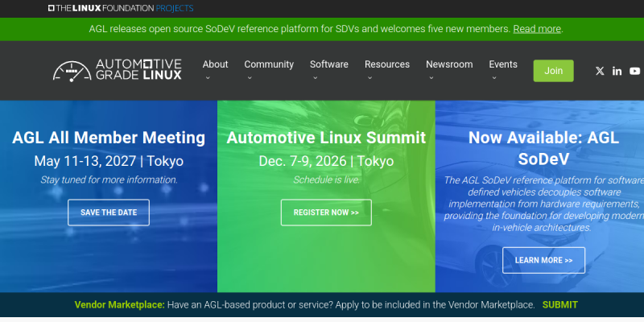
Task: Open the YouTube social icon
Action: (x=634, y=71)
